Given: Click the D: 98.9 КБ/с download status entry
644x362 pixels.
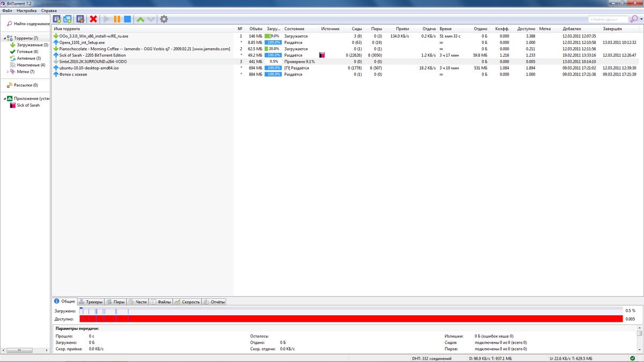Looking at the screenshot, I should coord(491,358).
